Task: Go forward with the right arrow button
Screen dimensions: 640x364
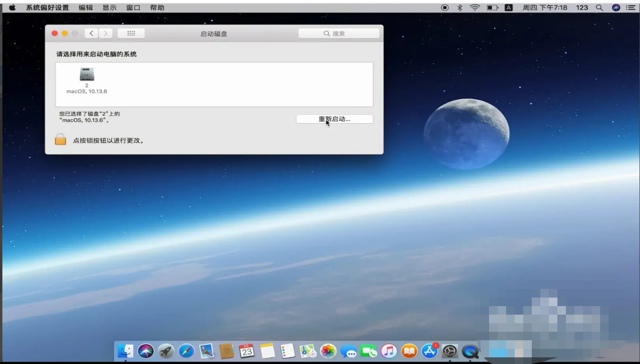Action: pyautogui.click(x=105, y=34)
